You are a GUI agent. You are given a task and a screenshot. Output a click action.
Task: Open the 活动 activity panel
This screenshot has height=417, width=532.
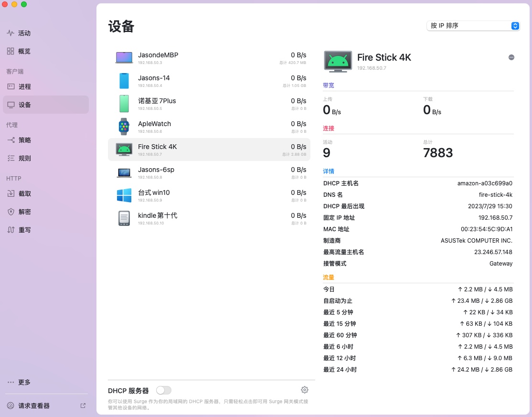pyautogui.click(x=25, y=33)
